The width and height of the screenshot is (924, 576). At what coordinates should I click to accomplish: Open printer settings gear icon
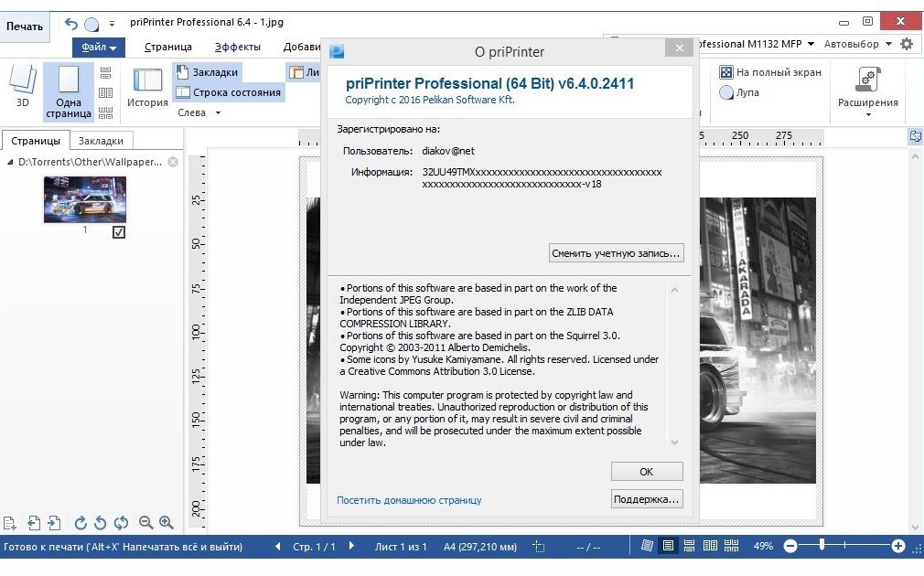(907, 44)
